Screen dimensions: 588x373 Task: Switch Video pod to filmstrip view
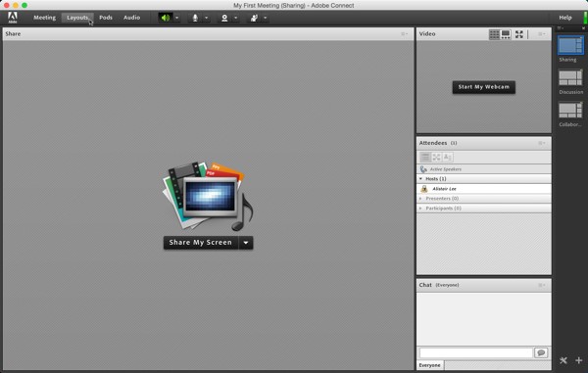coord(506,34)
